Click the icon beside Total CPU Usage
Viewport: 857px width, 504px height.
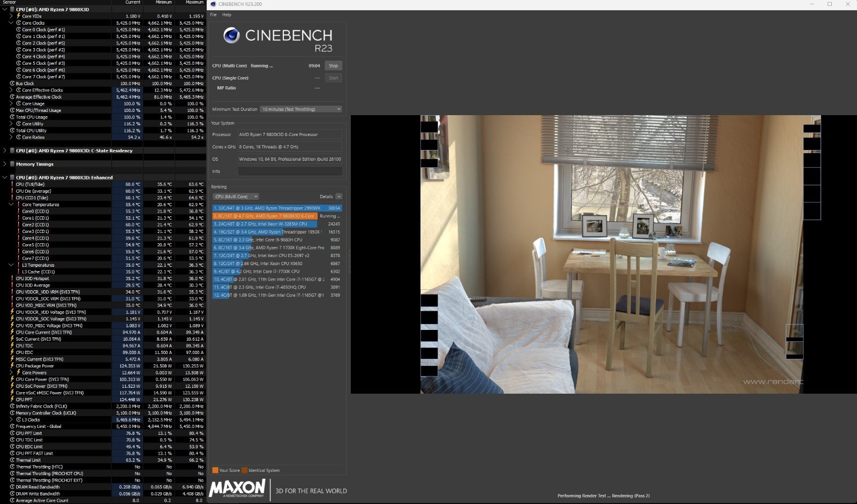(12, 117)
